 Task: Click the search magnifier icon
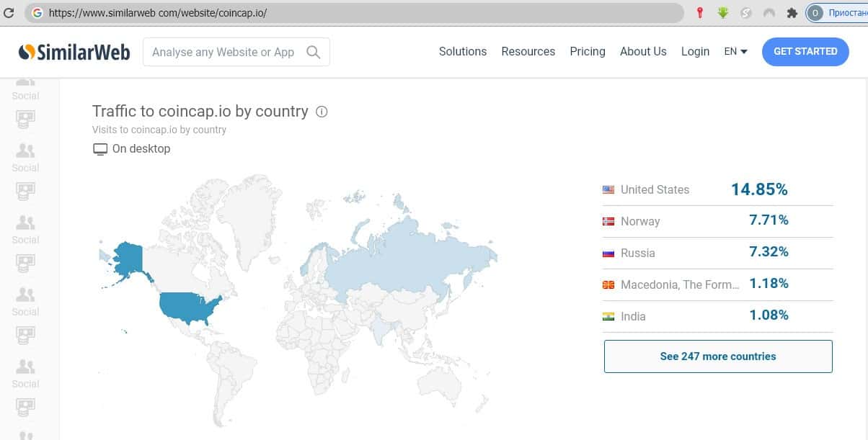click(x=314, y=52)
